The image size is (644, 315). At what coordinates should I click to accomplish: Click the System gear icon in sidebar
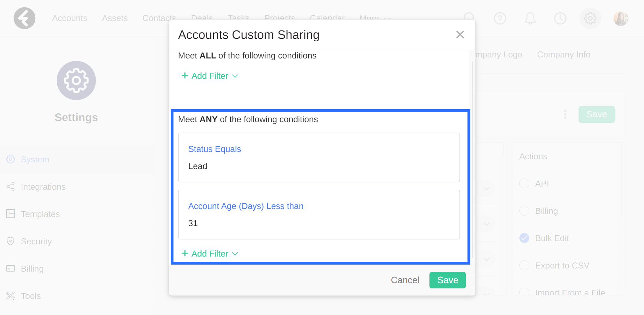[x=10, y=159]
